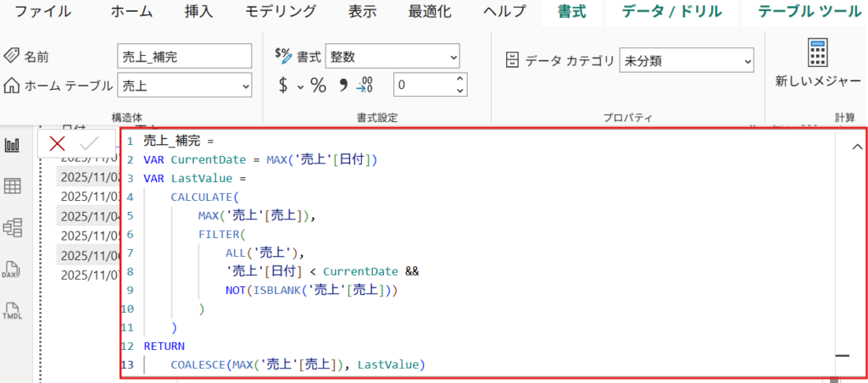Commit the formula with checkmark icon
The height and width of the screenshot is (383, 868).
(x=89, y=143)
